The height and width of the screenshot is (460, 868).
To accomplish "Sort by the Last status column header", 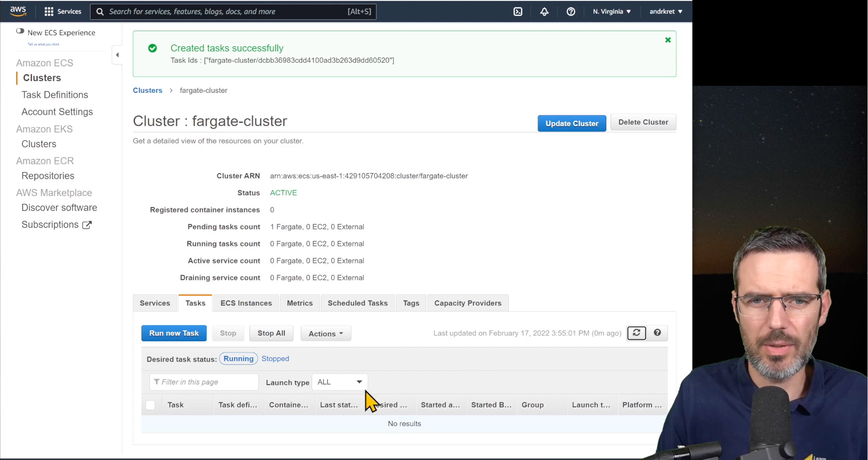I will pos(339,405).
